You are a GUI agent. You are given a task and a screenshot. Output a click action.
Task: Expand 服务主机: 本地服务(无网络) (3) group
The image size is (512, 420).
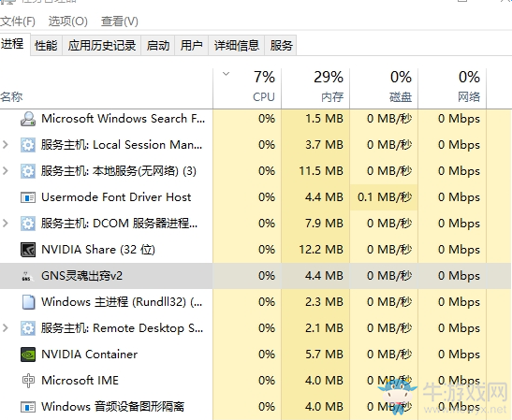click(6, 170)
